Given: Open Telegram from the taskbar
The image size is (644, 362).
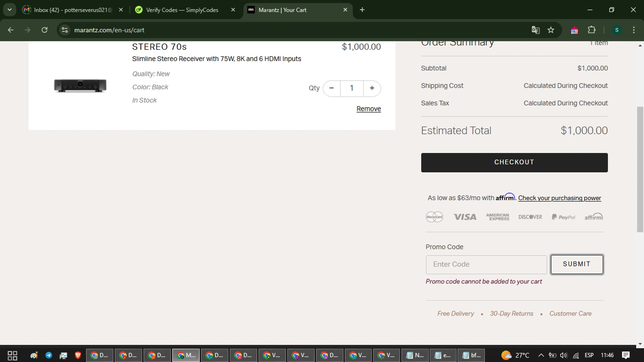Looking at the screenshot, I should tap(49, 356).
